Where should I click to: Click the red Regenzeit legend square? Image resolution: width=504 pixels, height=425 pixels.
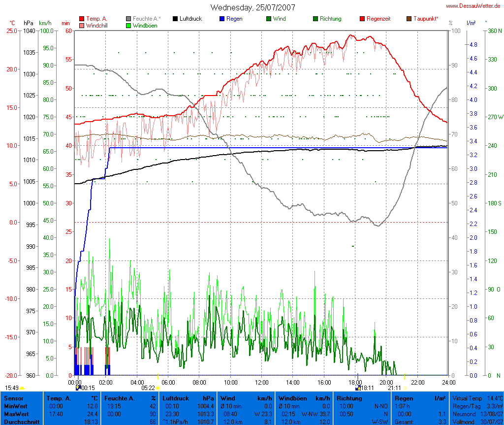point(362,19)
